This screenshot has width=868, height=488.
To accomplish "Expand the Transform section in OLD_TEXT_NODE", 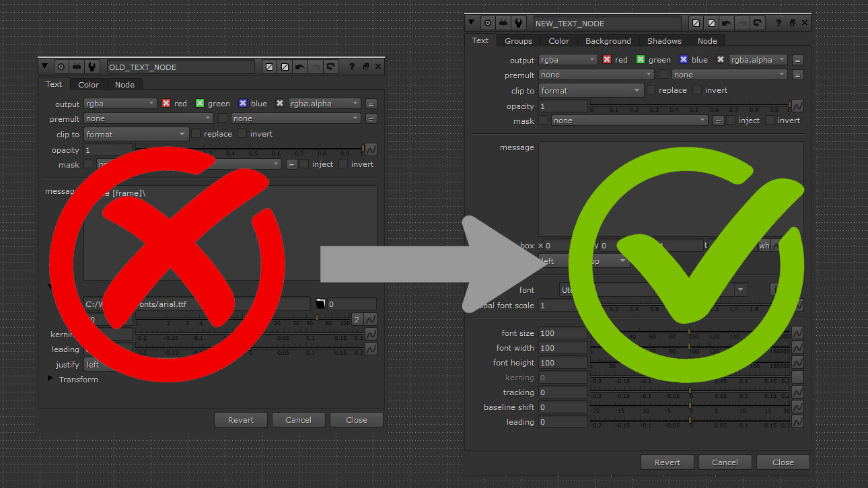I will coord(51,379).
